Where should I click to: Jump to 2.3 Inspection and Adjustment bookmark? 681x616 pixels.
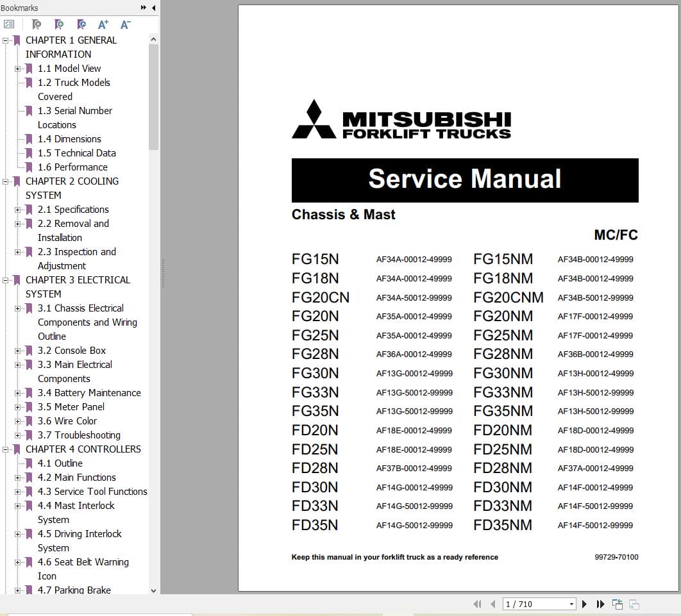[77, 259]
